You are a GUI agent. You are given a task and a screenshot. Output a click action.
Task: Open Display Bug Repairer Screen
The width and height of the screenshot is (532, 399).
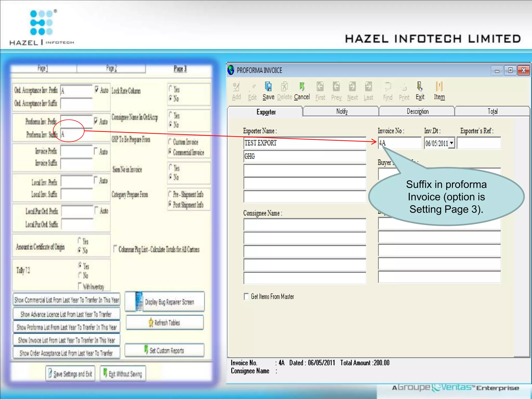(165, 302)
